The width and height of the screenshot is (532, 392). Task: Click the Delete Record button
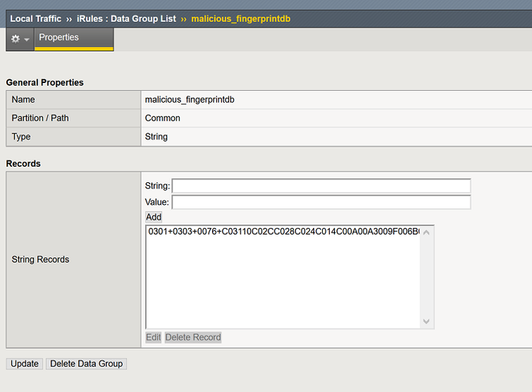click(193, 337)
